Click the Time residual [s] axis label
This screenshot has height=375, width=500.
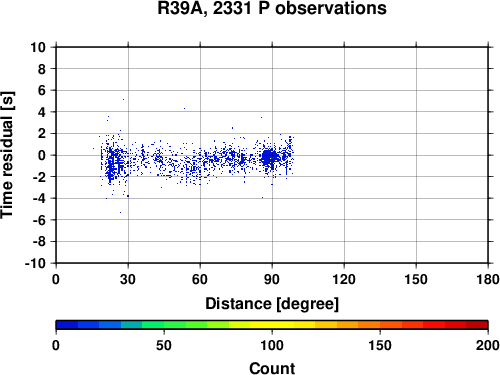7,155
